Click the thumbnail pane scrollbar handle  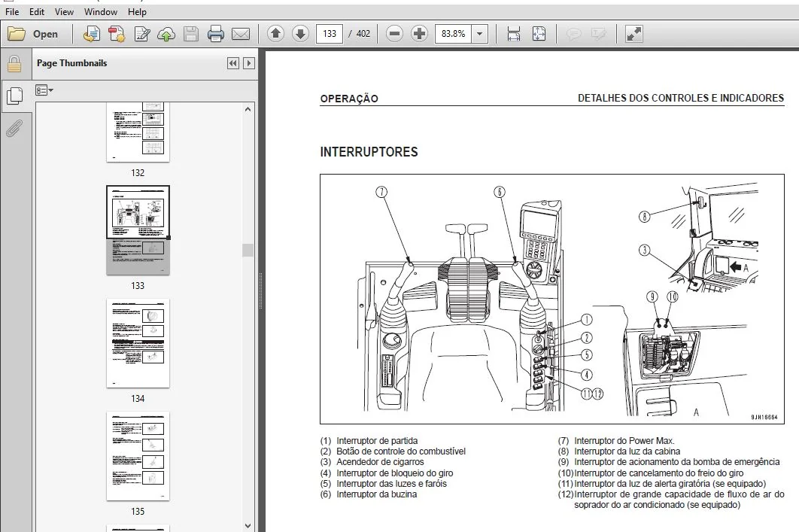[x=248, y=251]
